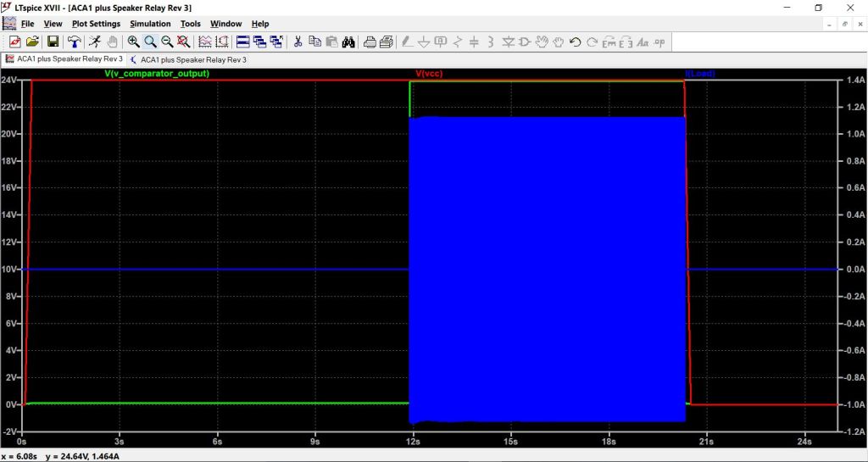Click the zoom out magnifier icon
This screenshot has width=868, height=462.
tap(167, 42)
